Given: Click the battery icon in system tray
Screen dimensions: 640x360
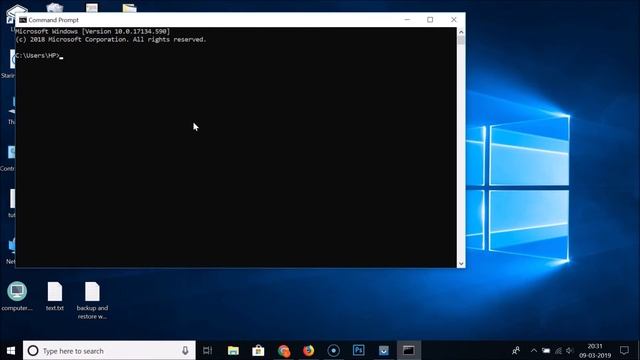Looking at the screenshot, I should pos(546,351).
